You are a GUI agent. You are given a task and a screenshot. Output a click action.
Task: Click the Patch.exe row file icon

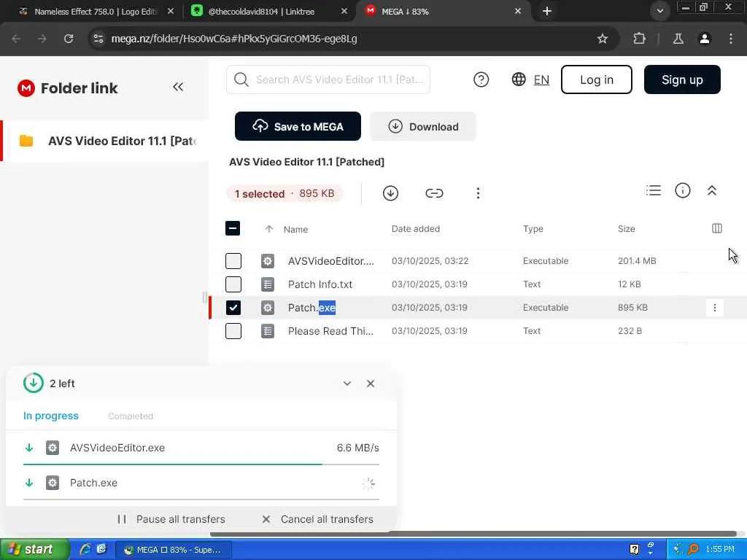[268, 308]
